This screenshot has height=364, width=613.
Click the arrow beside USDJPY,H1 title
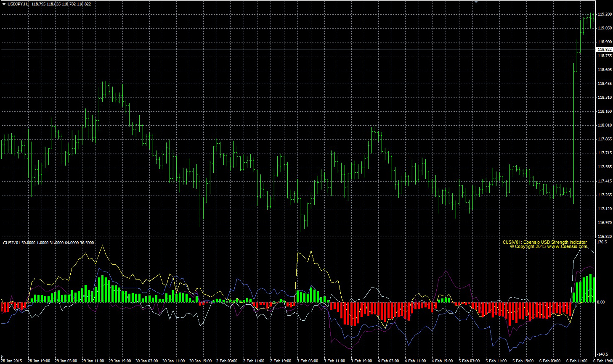point(4,4)
